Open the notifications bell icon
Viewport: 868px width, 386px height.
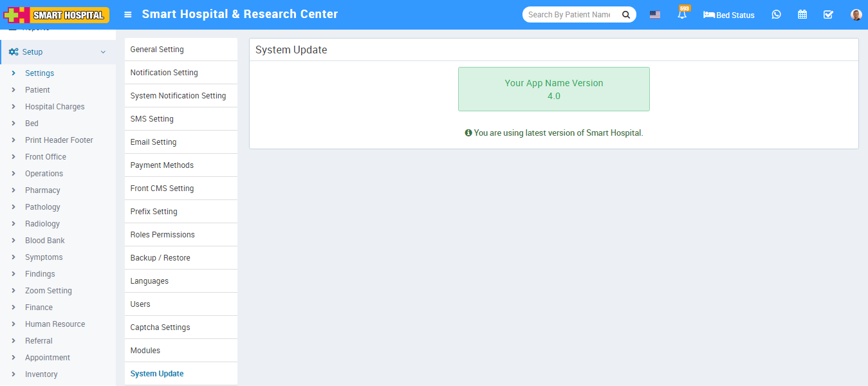click(x=682, y=15)
